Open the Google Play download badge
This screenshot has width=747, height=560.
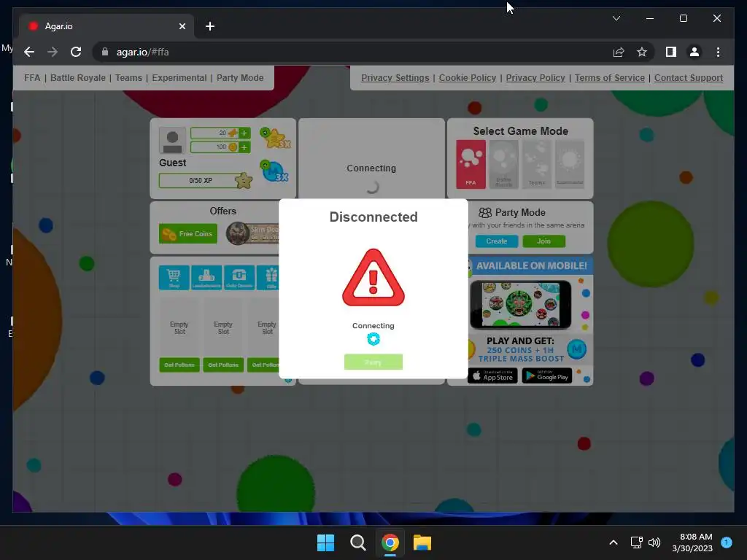click(547, 376)
